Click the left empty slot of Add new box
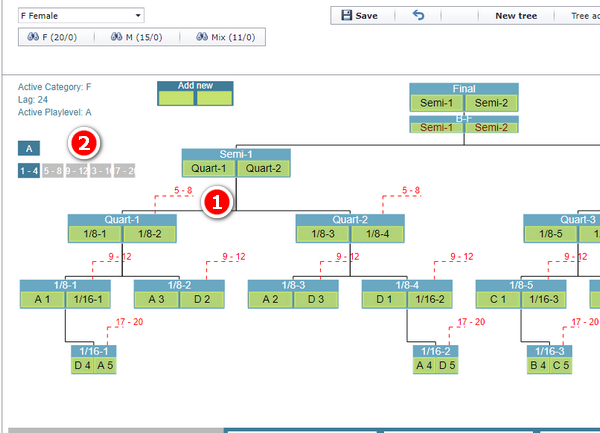This screenshot has height=433, width=600. tap(176, 98)
